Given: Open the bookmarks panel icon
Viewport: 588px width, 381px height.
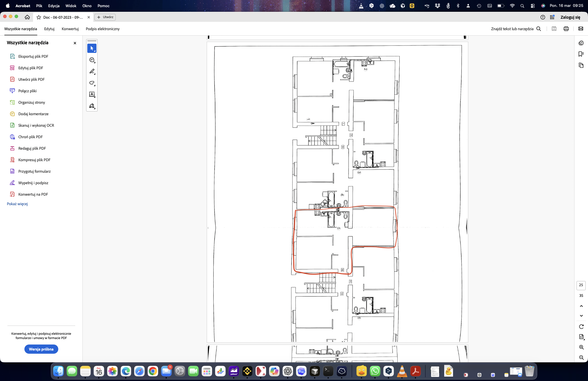Looking at the screenshot, I should pyautogui.click(x=581, y=54).
